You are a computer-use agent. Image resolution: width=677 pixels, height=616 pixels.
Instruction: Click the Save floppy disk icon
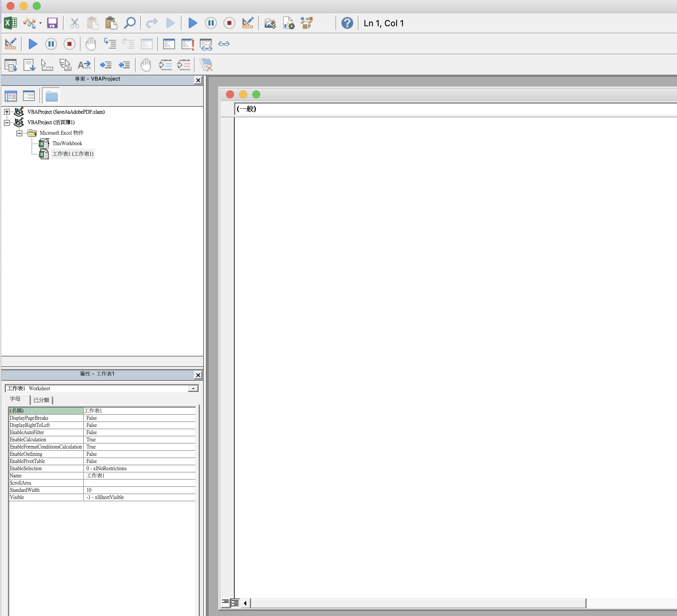coord(52,23)
